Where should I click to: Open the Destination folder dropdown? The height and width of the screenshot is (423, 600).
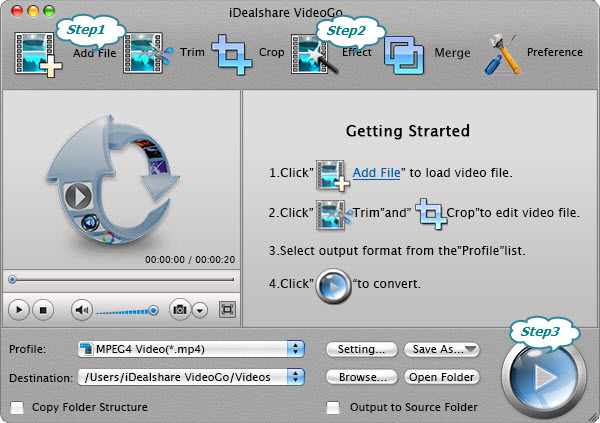coord(191,377)
